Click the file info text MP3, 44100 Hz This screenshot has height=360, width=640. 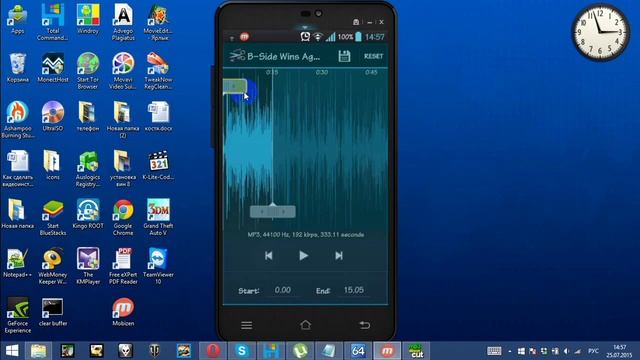pyautogui.click(x=306, y=235)
